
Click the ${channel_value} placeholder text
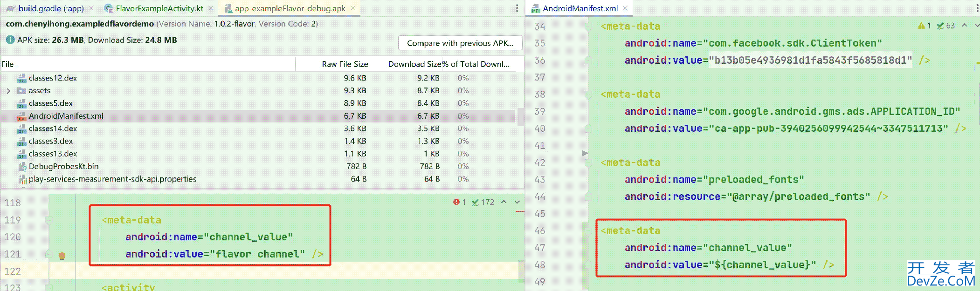coord(762,264)
